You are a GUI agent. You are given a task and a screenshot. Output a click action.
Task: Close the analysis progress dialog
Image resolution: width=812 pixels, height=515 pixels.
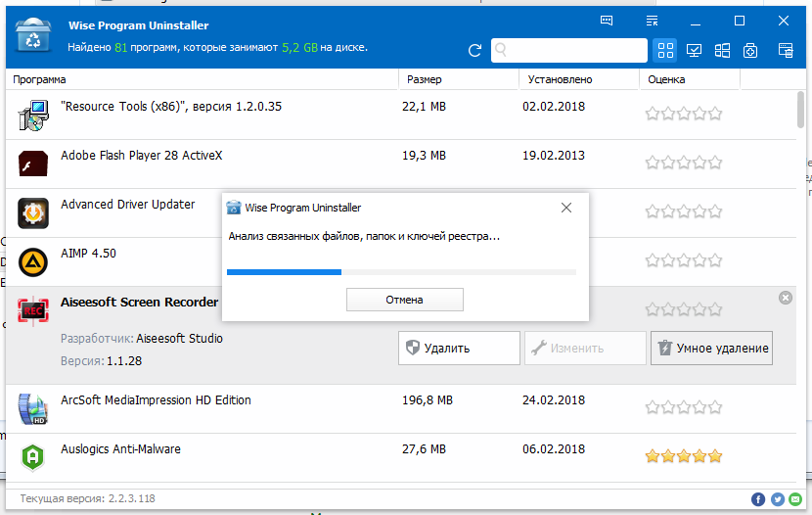coord(566,208)
